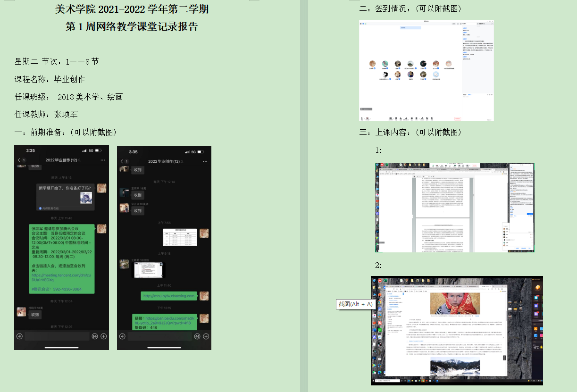Click schedule table image in right phone chat
The image size is (577, 392).
tap(179, 237)
